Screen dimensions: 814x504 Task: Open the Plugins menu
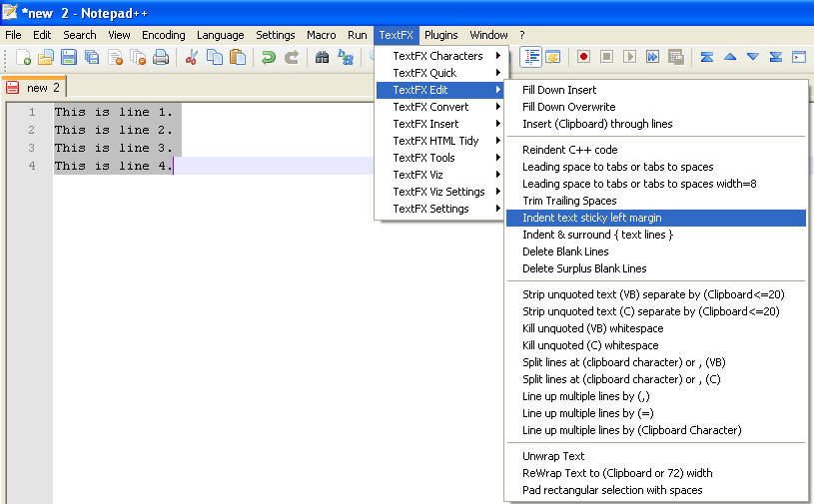tap(441, 35)
